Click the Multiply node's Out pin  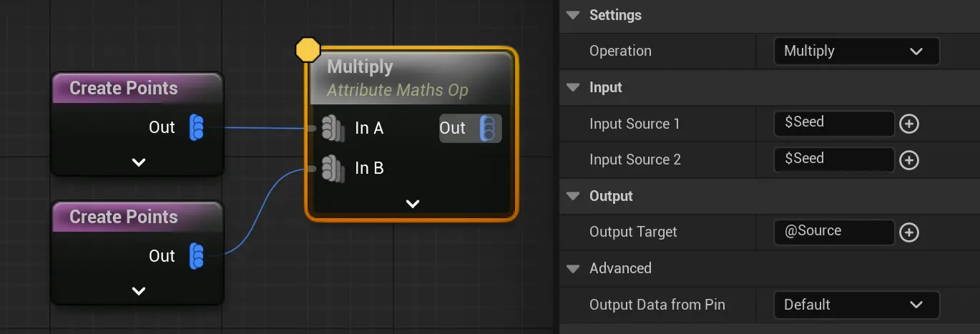click(x=487, y=128)
